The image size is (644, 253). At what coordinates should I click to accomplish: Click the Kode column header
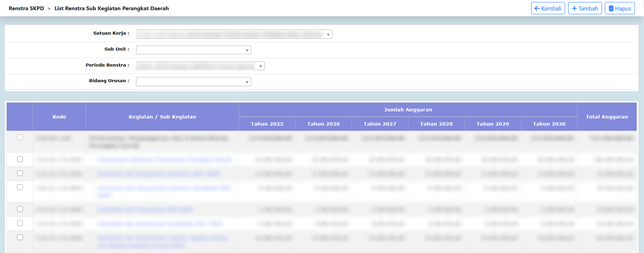click(x=59, y=117)
